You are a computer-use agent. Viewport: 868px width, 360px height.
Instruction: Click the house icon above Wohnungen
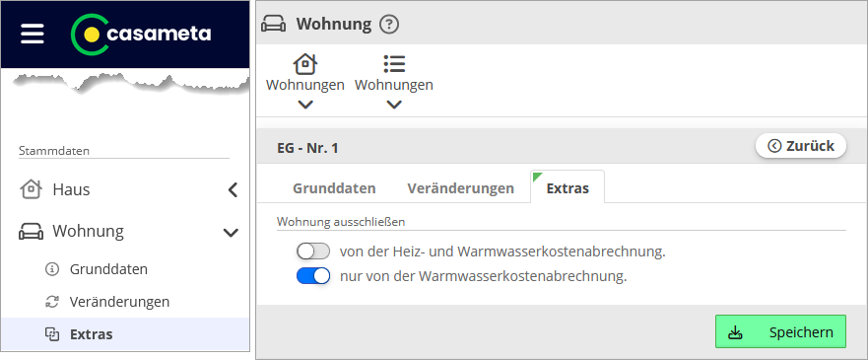(x=305, y=64)
